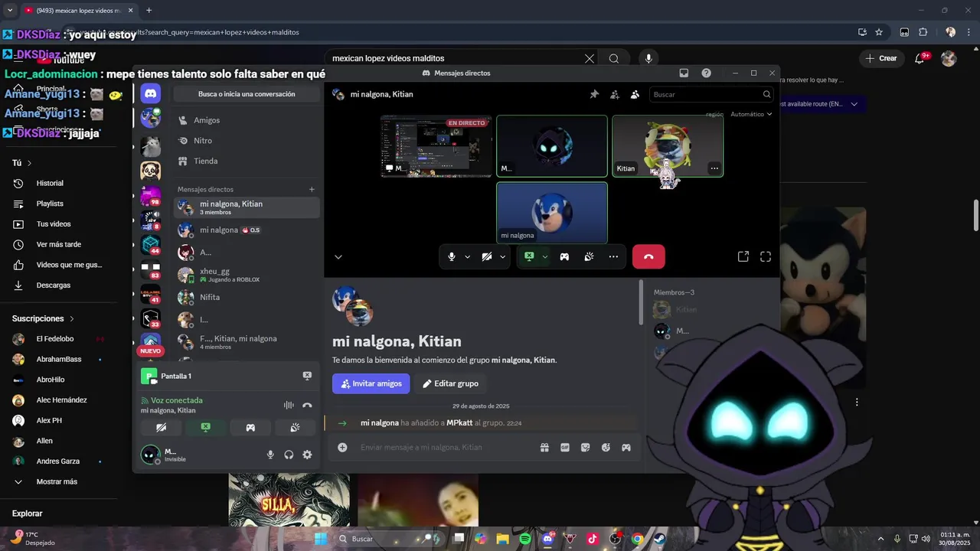This screenshot has height=551, width=980.
Task: Stop screen sharing with green screen button
Action: tap(529, 257)
